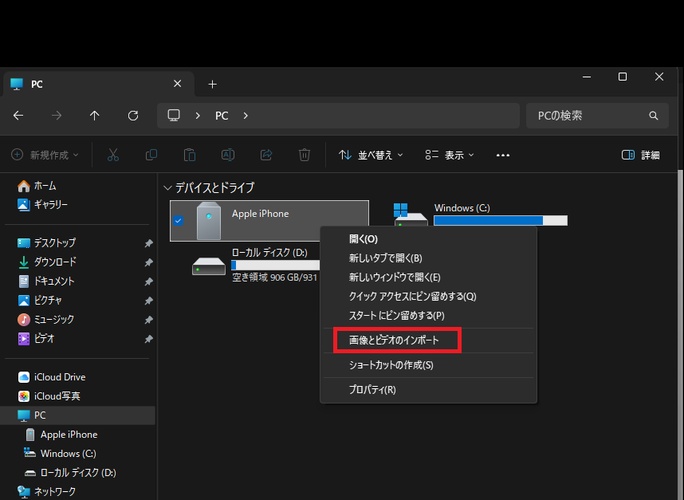Image resolution: width=684 pixels, height=500 pixels.
Task: Collapse the デバイスとドライブ group
Action: pyautogui.click(x=168, y=188)
